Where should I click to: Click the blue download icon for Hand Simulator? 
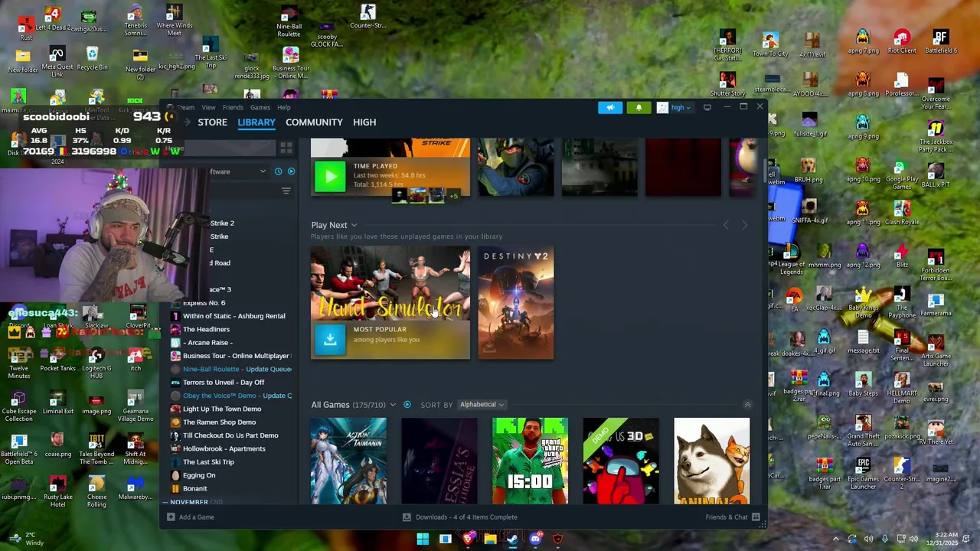pyautogui.click(x=330, y=339)
